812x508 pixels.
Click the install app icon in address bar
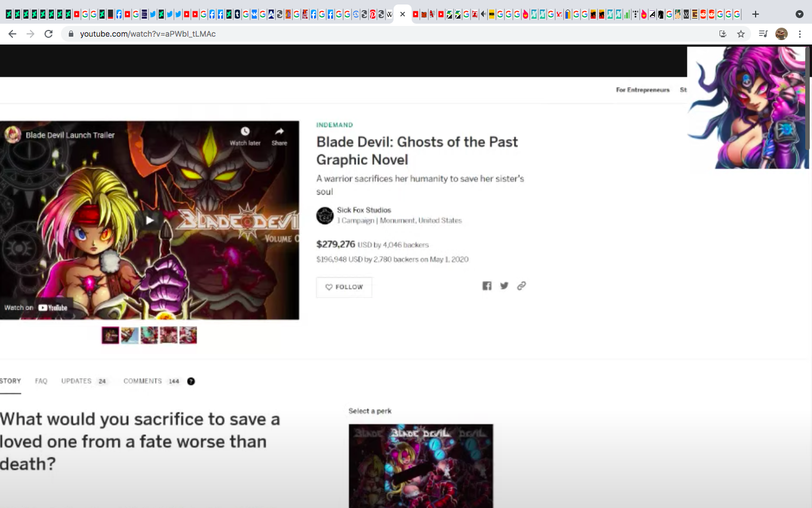tap(723, 34)
